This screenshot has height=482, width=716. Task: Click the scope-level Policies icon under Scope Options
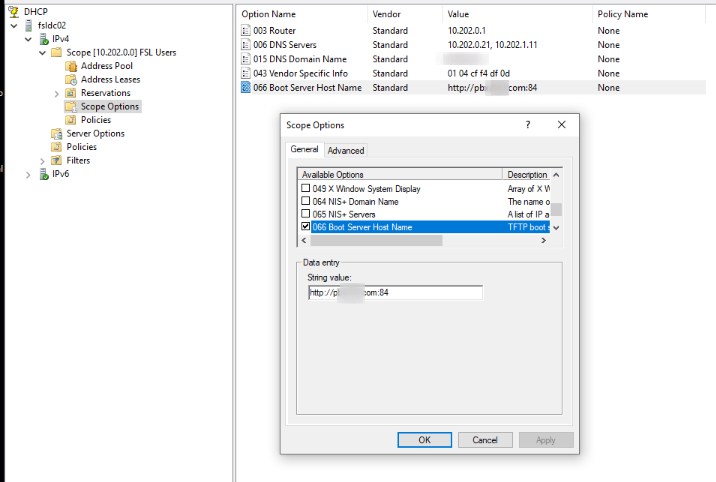pyautogui.click(x=71, y=120)
